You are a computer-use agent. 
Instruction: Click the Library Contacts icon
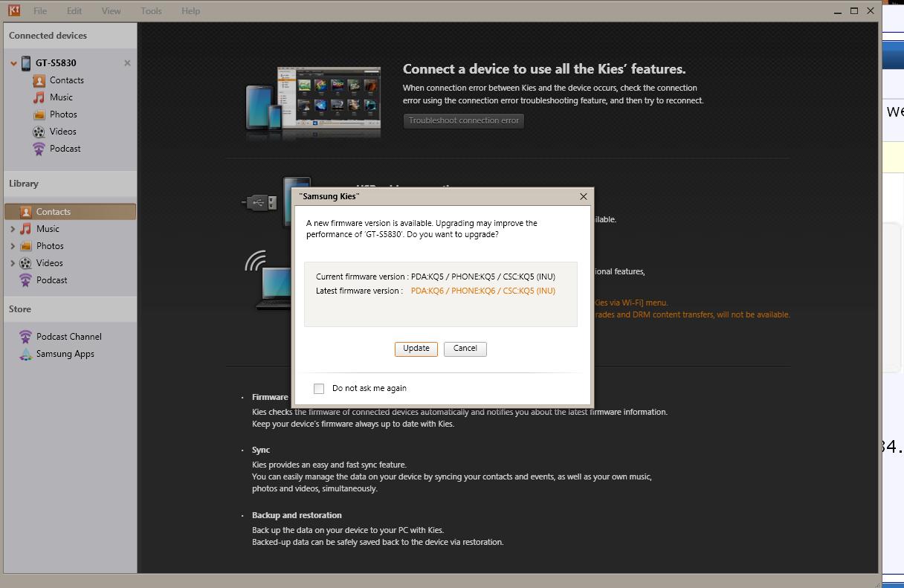(26, 212)
